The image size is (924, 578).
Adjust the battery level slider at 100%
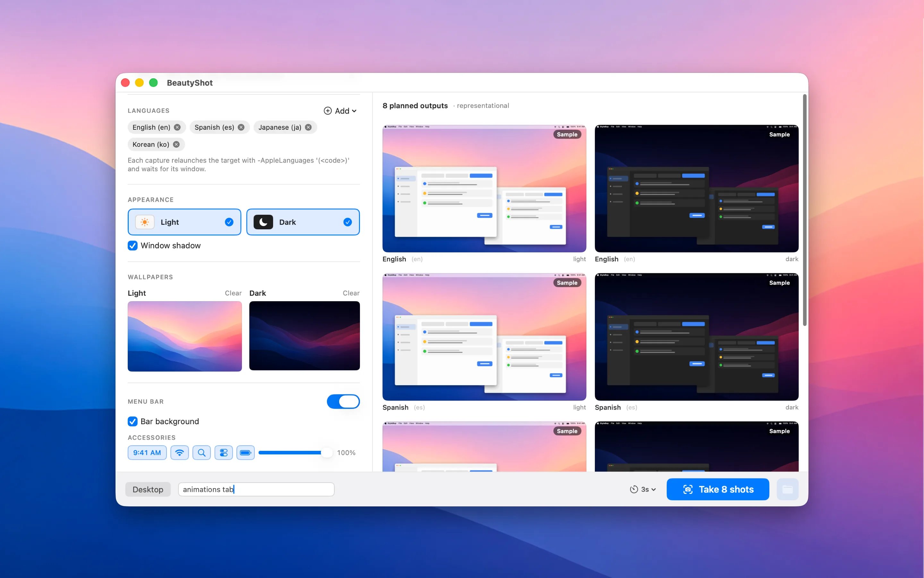pyautogui.click(x=327, y=453)
